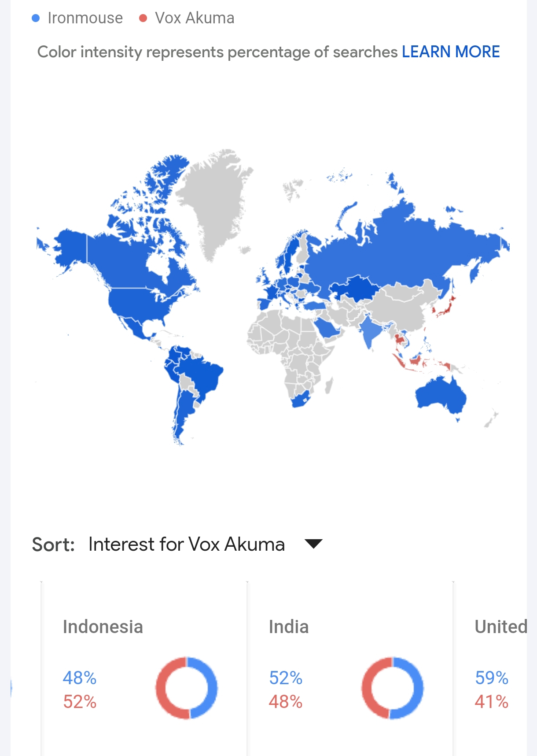Select Australia on the map
This screenshot has width=537, height=756.
point(441,397)
